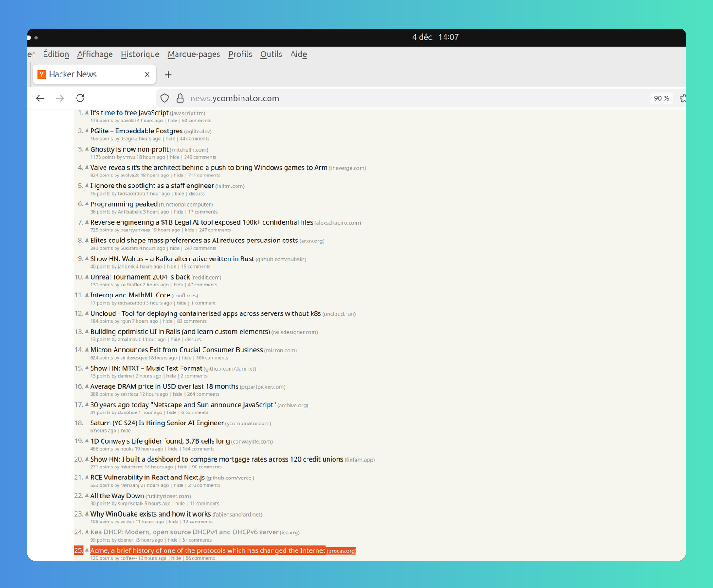Open the Outils menu

[x=271, y=54]
